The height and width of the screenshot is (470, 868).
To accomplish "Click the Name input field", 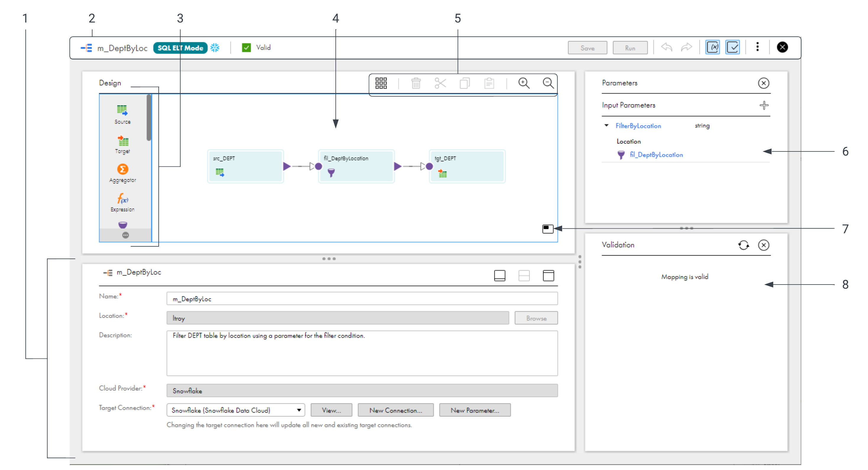I will click(x=362, y=299).
